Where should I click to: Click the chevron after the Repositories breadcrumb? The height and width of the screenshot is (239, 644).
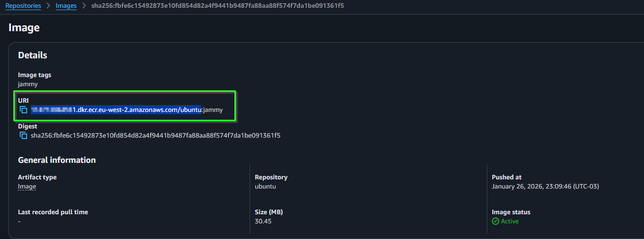(x=48, y=6)
